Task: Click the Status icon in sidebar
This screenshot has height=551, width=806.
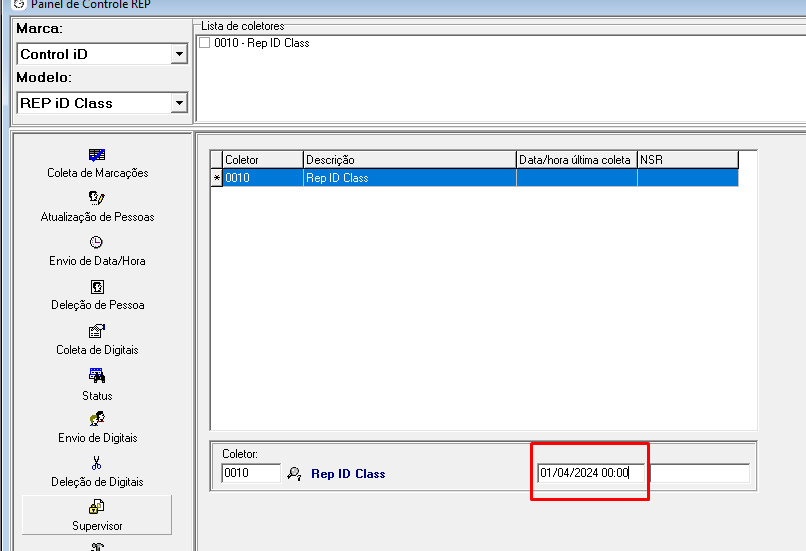Action: [97, 376]
